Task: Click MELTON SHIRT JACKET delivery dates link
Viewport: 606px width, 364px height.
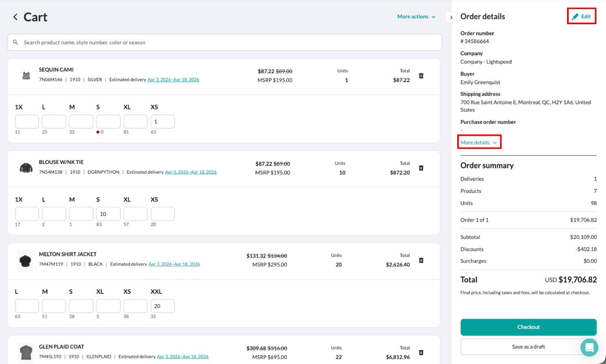Action: (174, 264)
